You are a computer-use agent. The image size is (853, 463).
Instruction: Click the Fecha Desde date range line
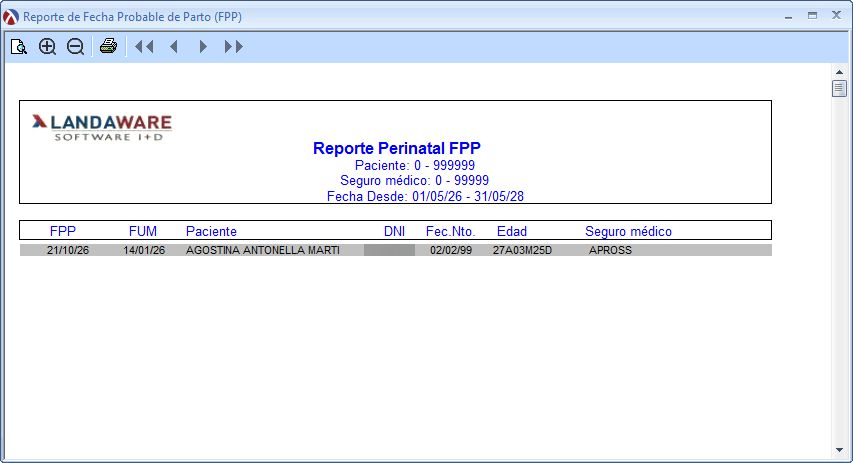tap(425, 196)
